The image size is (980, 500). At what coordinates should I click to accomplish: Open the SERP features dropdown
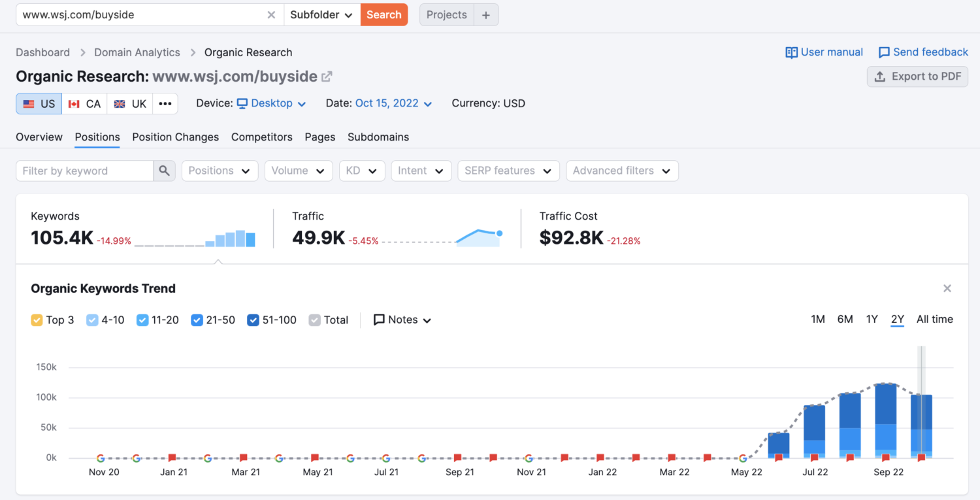(508, 171)
